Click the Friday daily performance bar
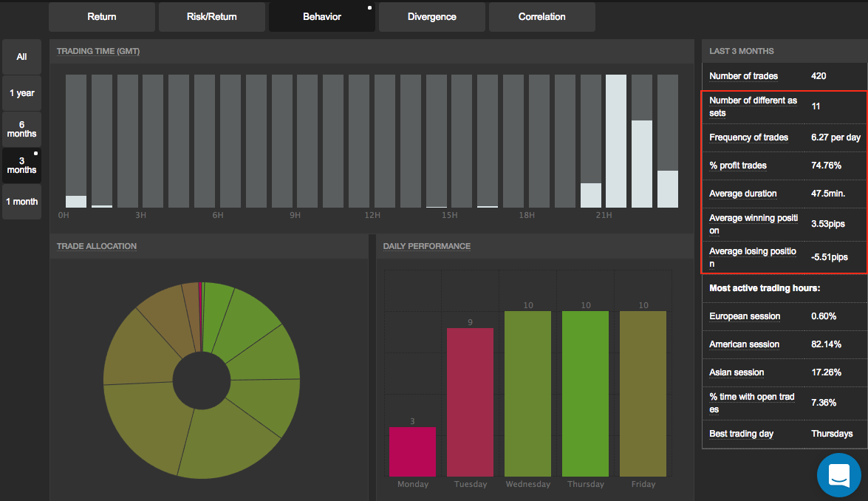 [x=643, y=393]
